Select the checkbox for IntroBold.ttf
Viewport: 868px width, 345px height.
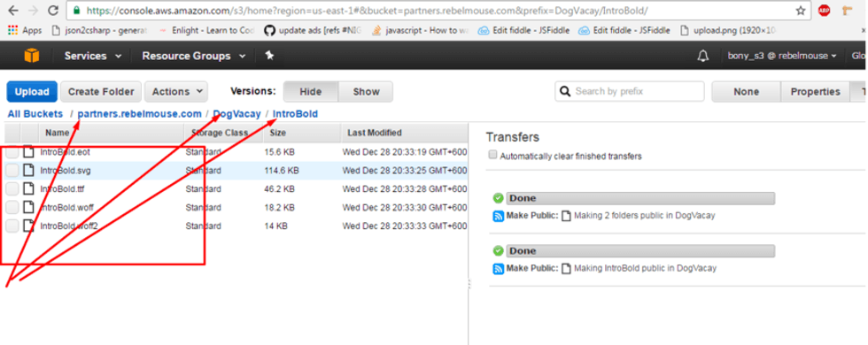12,189
